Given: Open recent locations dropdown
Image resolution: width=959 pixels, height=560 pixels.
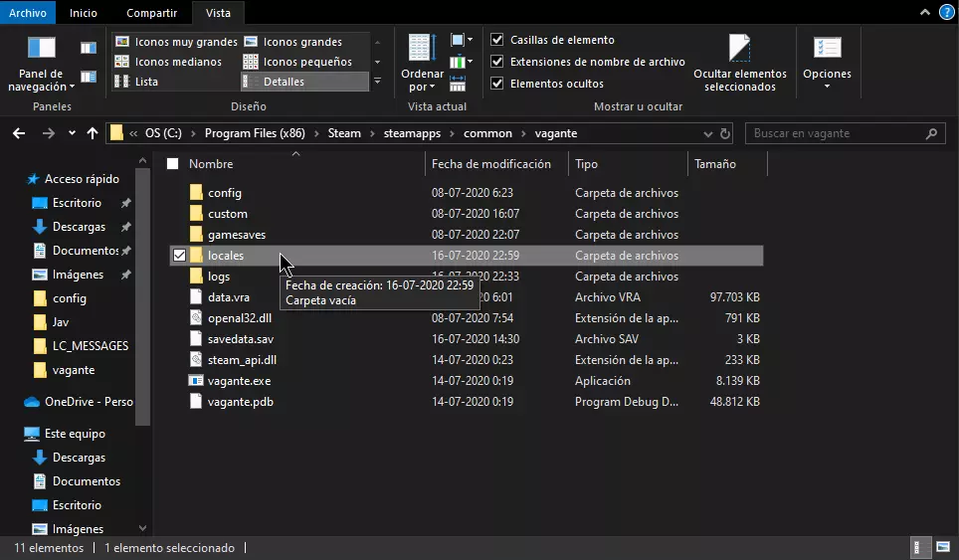Looking at the screenshot, I should [x=72, y=133].
